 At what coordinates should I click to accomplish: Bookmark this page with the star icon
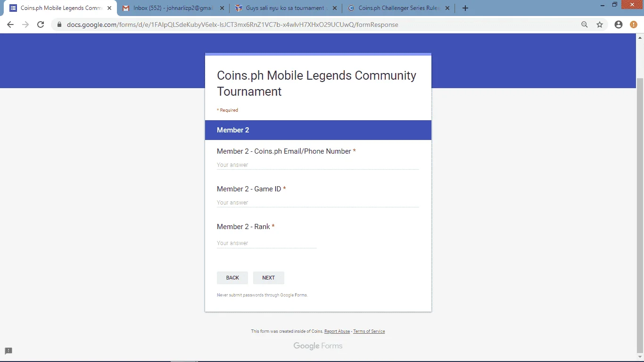600,25
